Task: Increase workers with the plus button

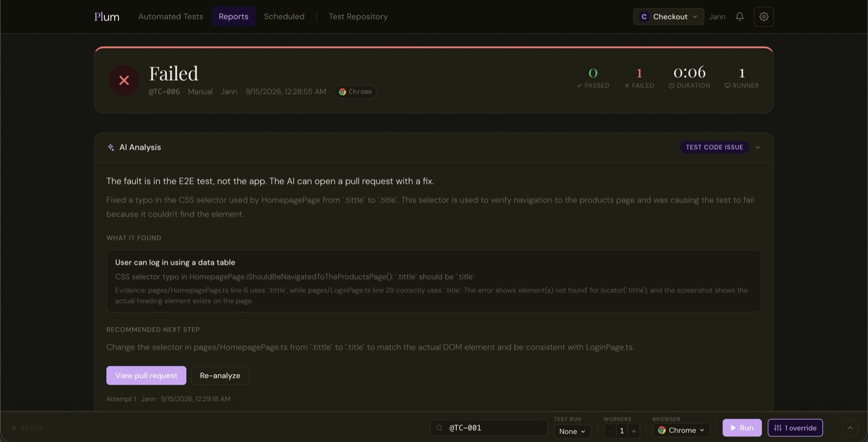Action: [x=634, y=431]
